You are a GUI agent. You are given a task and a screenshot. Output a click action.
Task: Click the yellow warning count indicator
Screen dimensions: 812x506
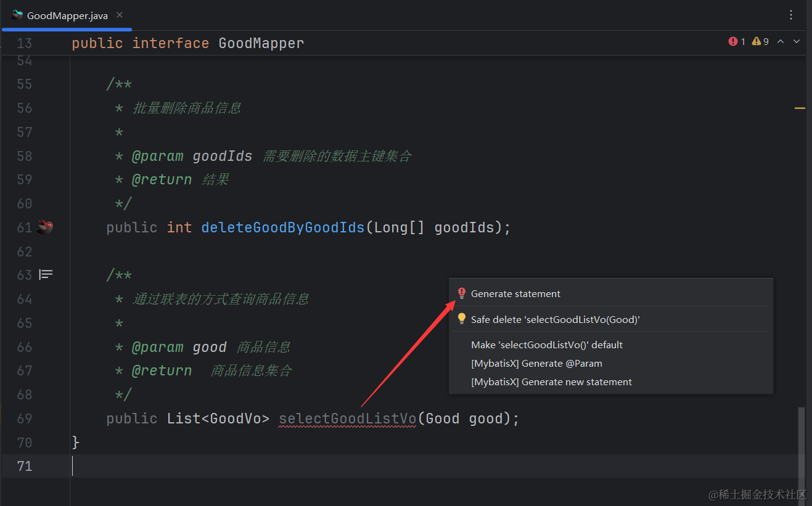(x=760, y=41)
